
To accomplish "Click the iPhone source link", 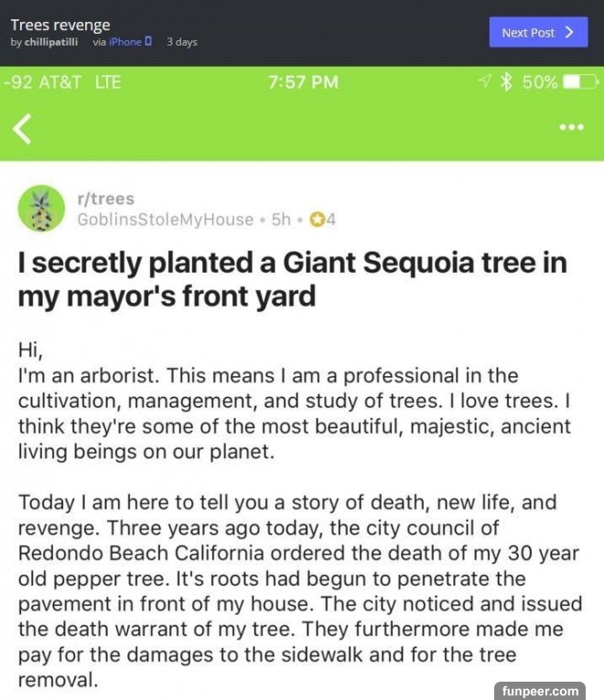I will point(124,42).
